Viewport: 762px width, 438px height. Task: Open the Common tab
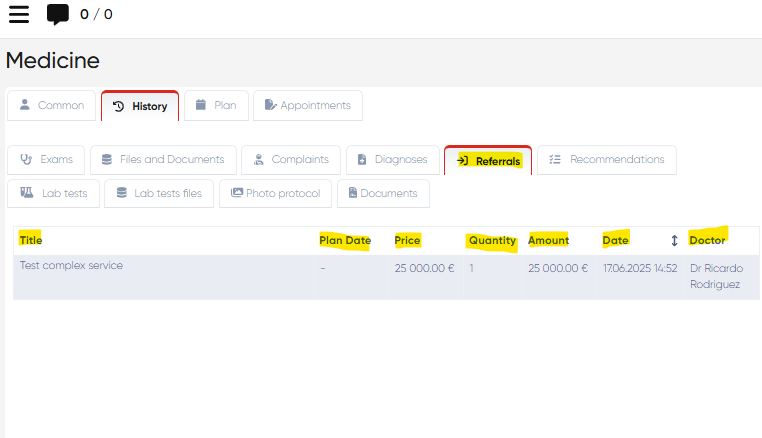coord(52,106)
